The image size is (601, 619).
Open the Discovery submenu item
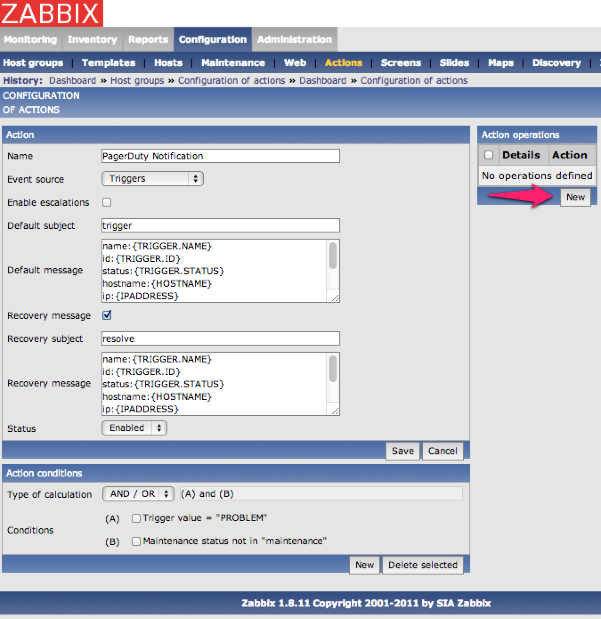point(556,63)
